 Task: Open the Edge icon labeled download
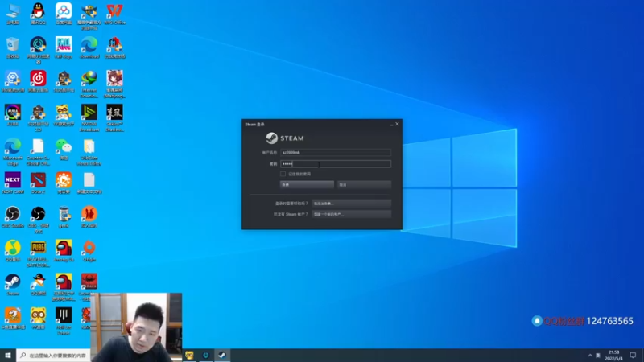pyautogui.click(x=89, y=47)
